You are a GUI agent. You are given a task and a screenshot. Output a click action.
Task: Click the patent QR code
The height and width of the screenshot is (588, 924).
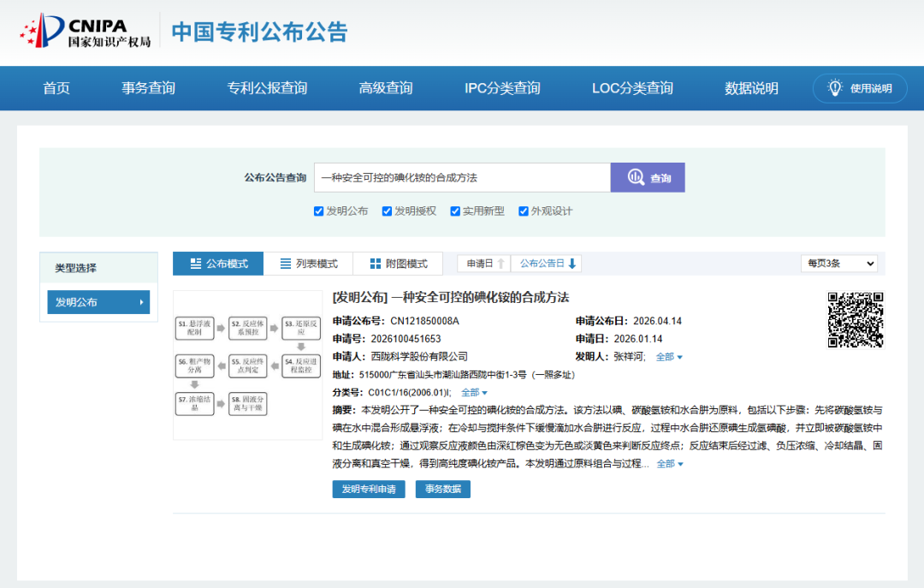[x=855, y=319]
